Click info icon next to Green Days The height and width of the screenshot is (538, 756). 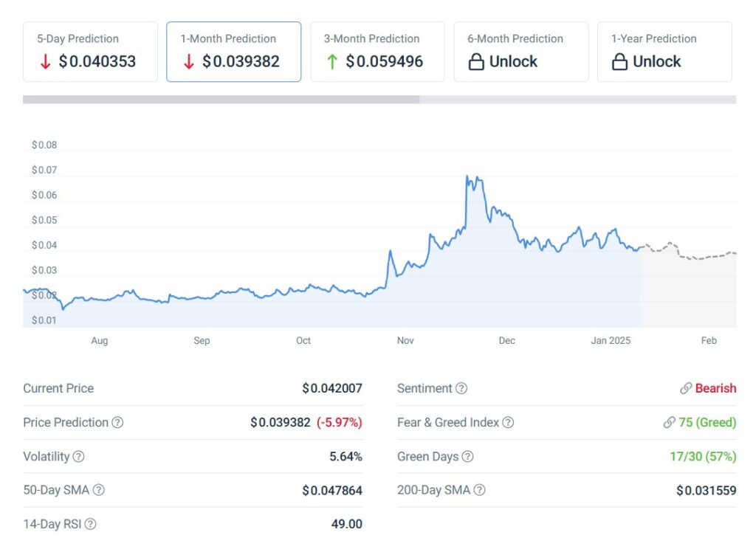[467, 457]
